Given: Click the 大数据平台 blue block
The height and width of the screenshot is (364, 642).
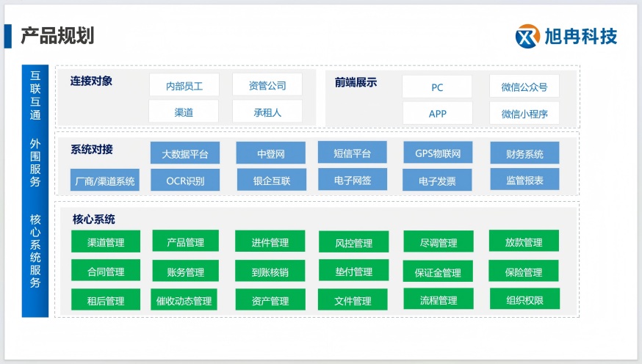Looking at the screenshot, I should click(185, 153).
